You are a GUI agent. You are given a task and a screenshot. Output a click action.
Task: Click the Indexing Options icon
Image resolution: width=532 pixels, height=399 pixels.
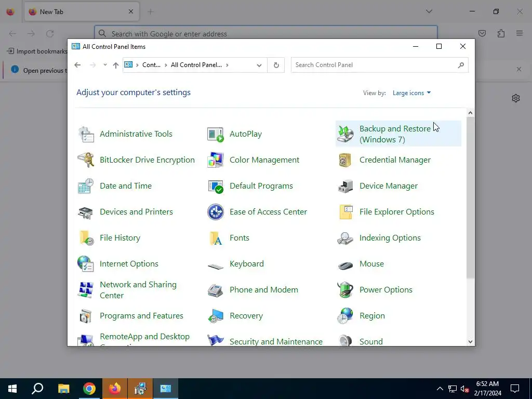point(345,238)
